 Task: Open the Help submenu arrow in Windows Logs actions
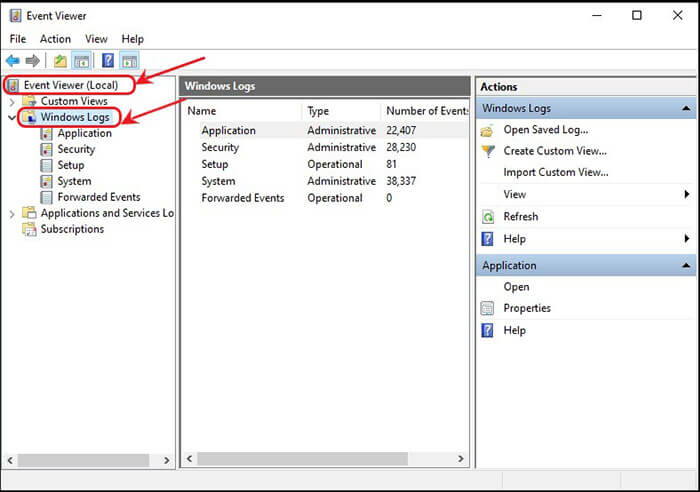click(687, 238)
